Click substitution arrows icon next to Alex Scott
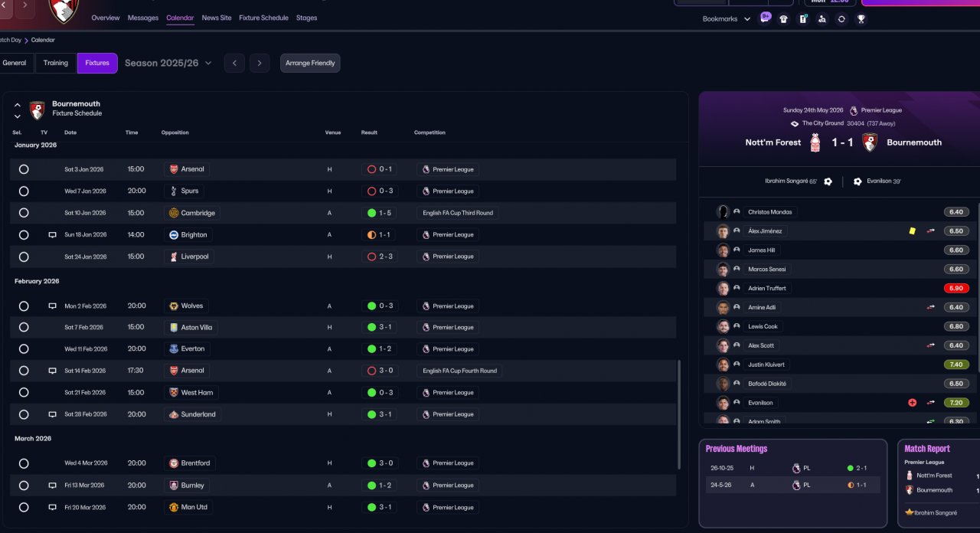Image resolution: width=980 pixels, height=533 pixels. [x=931, y=345]
